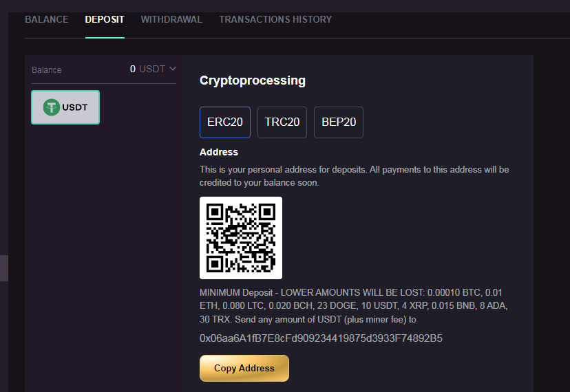Expand the balance currency dropdown chevron
Viewport: 570px width, 392px height.
coord(173,69)
